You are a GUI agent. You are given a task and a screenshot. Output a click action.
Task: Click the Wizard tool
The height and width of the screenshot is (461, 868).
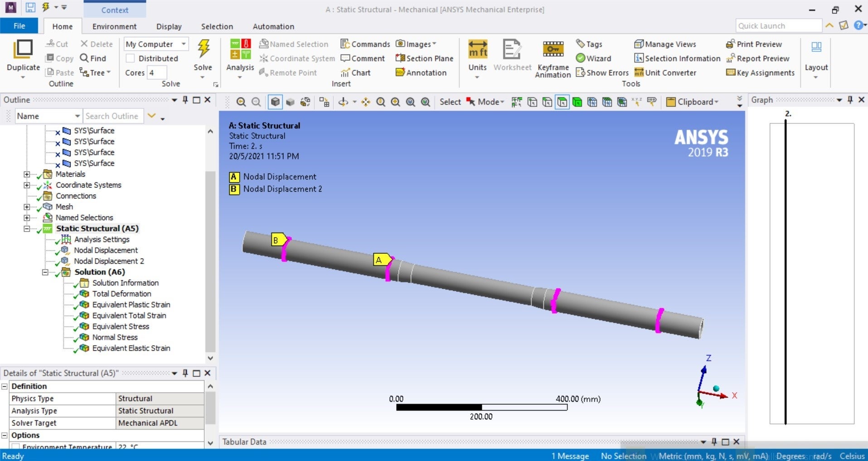[x=593, y=58]
